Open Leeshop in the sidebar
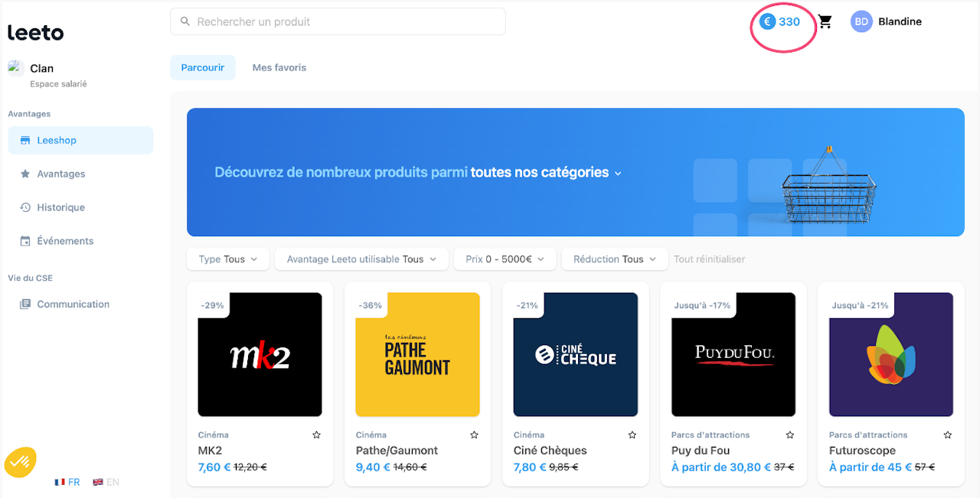 tap(80, 140)
